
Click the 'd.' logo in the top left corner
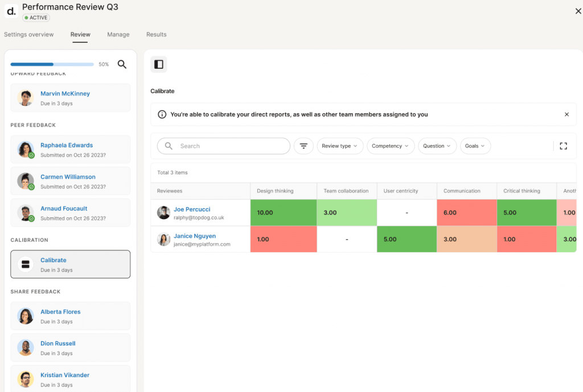[x=10, y=11]
